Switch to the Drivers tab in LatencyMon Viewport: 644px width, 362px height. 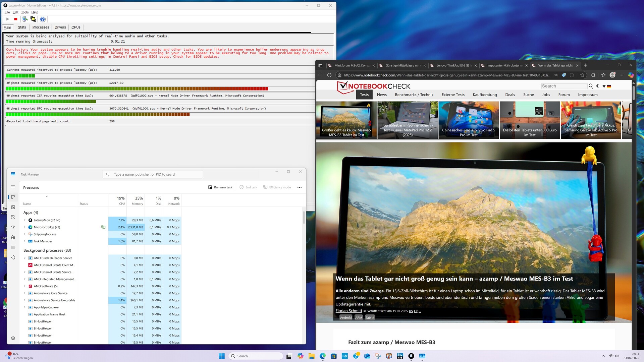pos(60,27)
